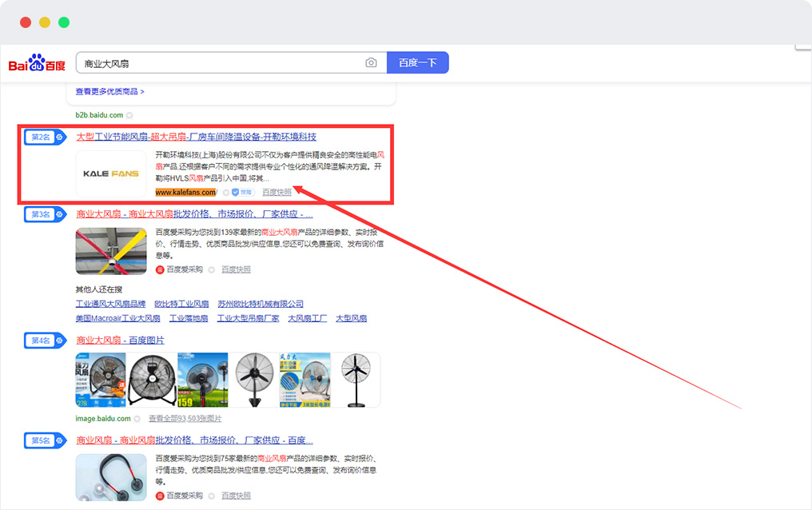This screenshot has width=812, height=510.
Task: Click the KALE FANS logo thumbnail
Action: pos(111,173)
